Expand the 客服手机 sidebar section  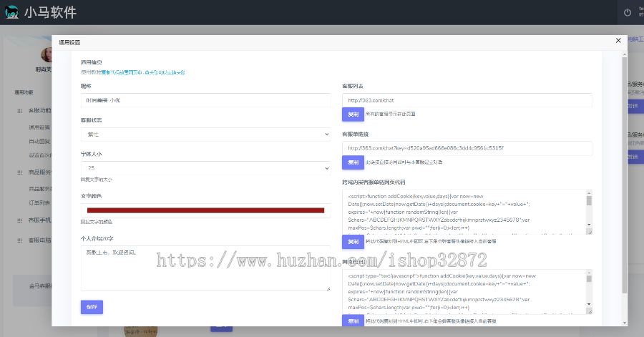(40, 220)
